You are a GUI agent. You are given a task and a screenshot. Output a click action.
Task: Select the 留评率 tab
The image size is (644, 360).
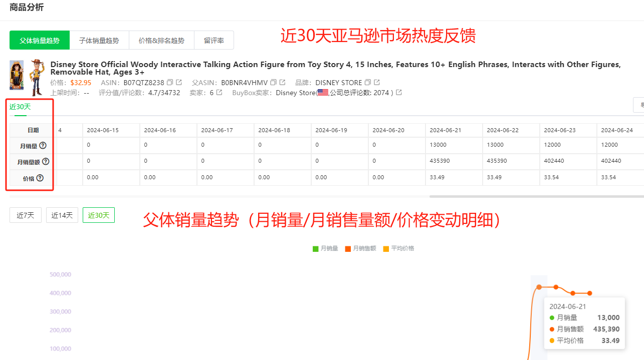click(213, 41)
